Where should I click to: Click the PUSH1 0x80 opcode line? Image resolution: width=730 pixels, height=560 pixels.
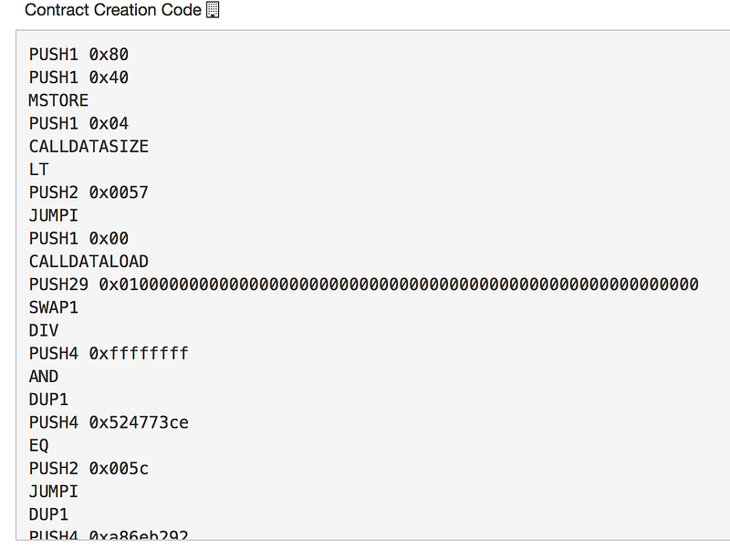point(78,55)
